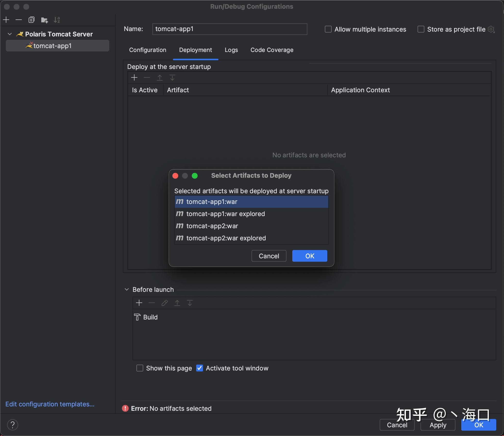Select tomcat-app2:war in the artifacts list
504x436 pixels.
click(x=212, y=226)
